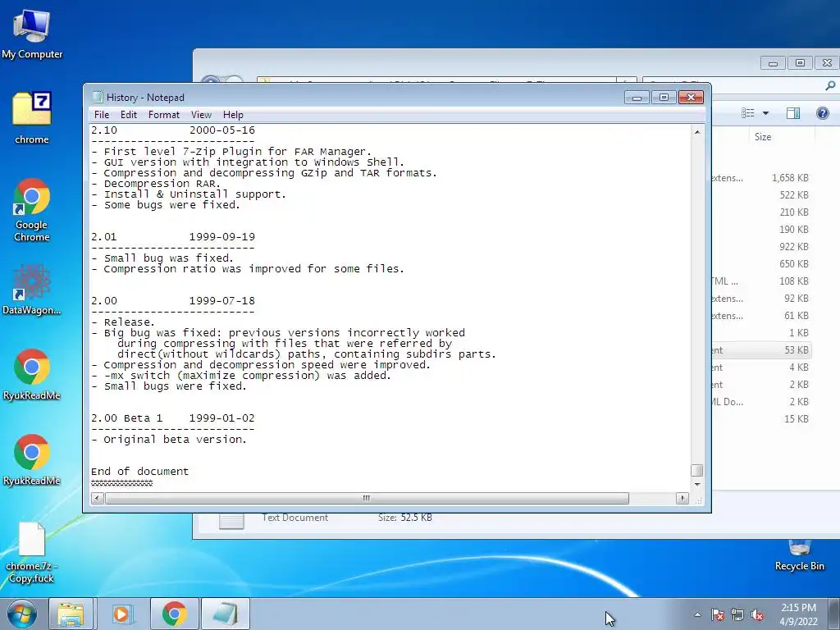Click Notepad horizontal scrollbar right arrow
Viewport: 840px width, 630px height.
[x=682, y=498]
